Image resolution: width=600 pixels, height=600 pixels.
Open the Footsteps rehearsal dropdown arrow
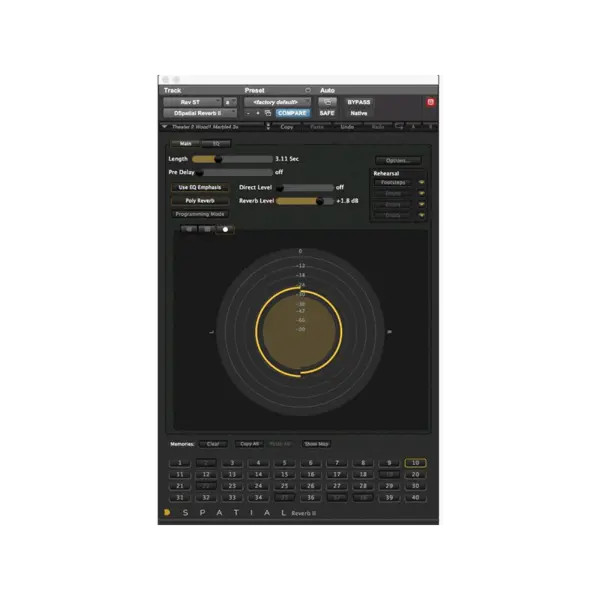point(421,183)
